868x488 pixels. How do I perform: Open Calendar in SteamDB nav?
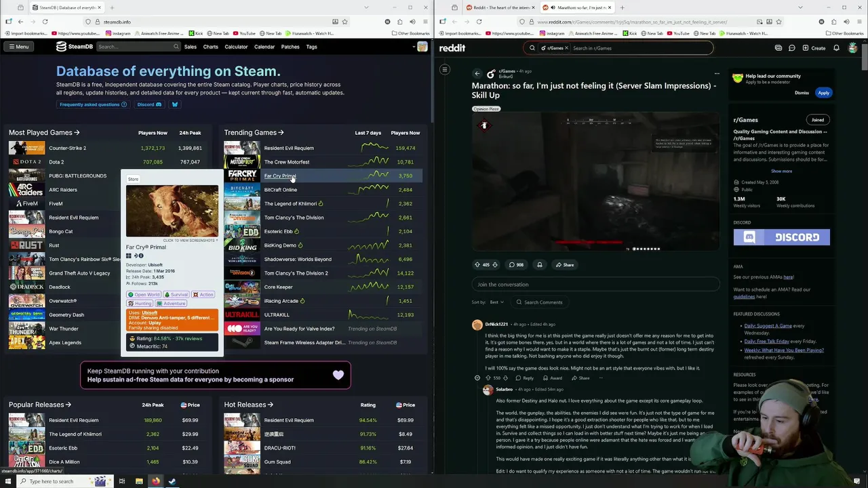(264, 47)
